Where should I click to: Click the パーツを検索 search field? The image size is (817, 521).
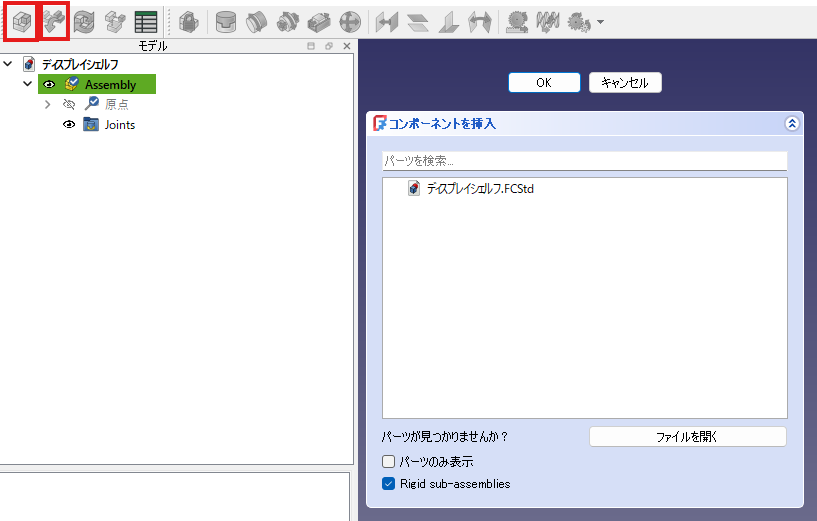(x=584, y=161)
